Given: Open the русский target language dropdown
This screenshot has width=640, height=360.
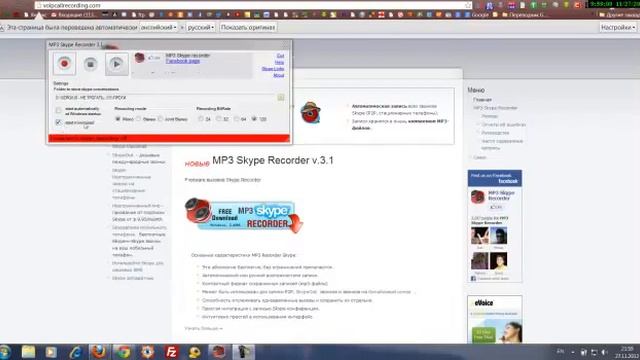Looking at the screenshot, I should (x=200, y=27).
